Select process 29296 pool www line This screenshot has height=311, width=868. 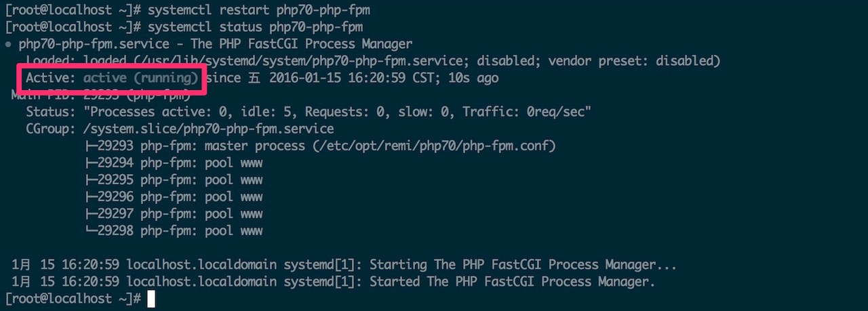click(174, 196)
